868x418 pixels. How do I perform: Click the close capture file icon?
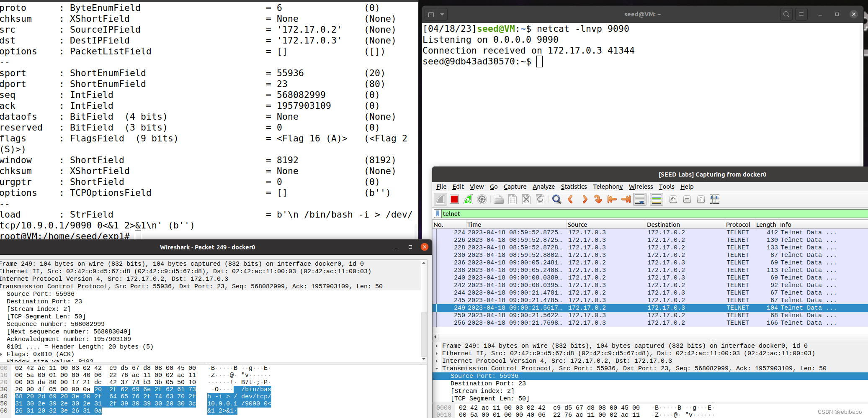tap(526, 200)
